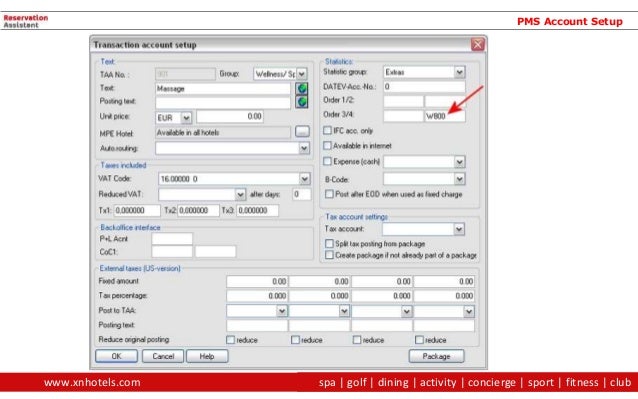Image resolution: width=638 pixels, height=399 pixels.
Task: Open the B-Code dropdown
Action: click(x=459, y=179)
